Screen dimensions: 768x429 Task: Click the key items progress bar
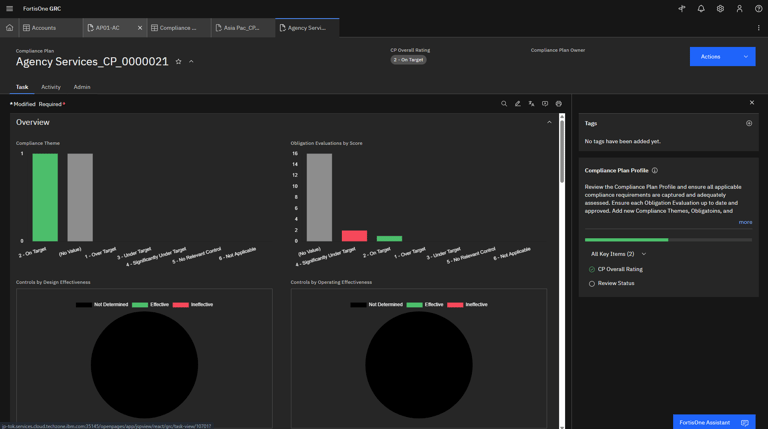[x=668, y=240]
